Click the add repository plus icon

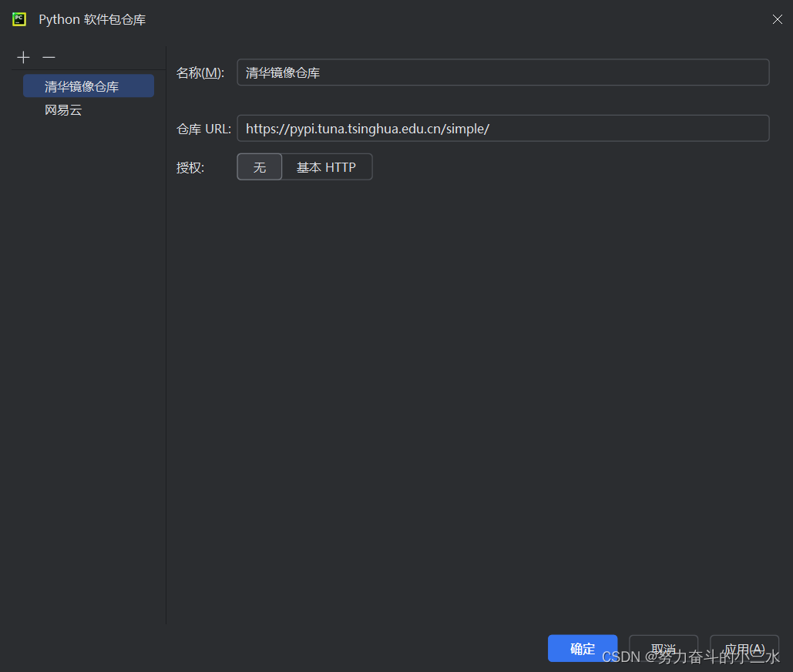23,57
